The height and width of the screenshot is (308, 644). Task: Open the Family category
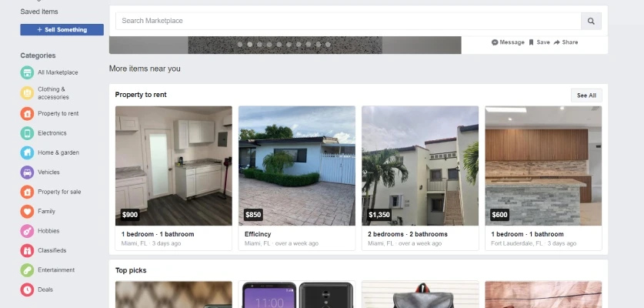pos(46,211)
